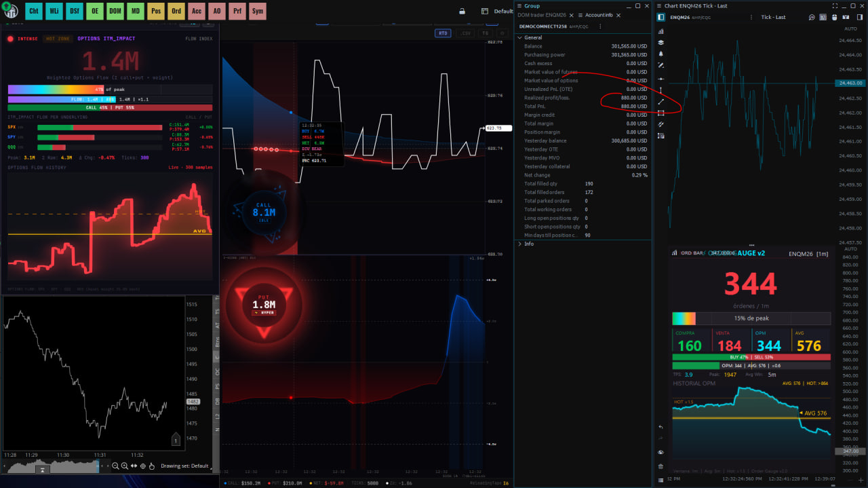Select the trend line drawing tool

tap(661, 102)
